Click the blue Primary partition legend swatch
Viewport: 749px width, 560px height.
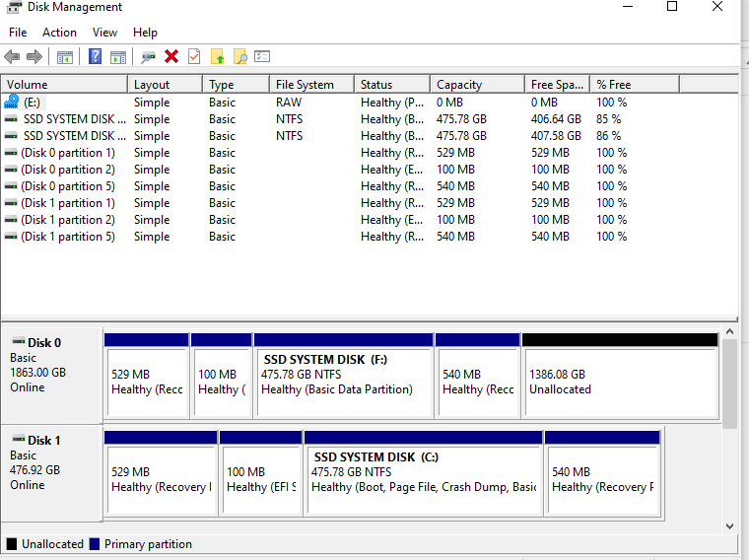point(95,544)
